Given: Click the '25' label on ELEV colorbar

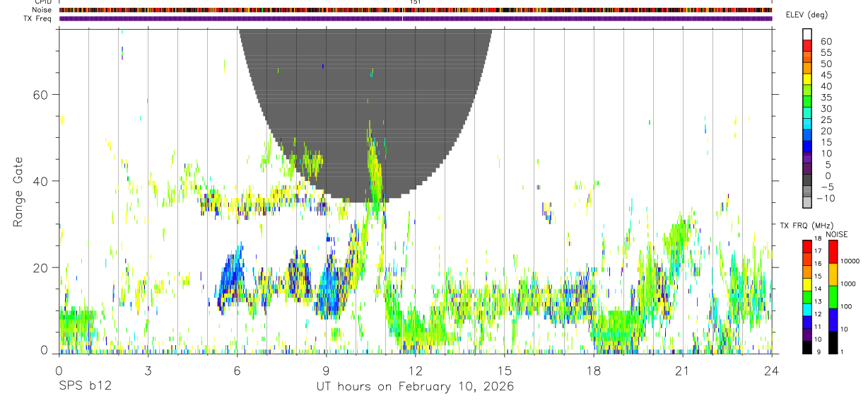Looking at the screenshot, I should pos(826,120).
